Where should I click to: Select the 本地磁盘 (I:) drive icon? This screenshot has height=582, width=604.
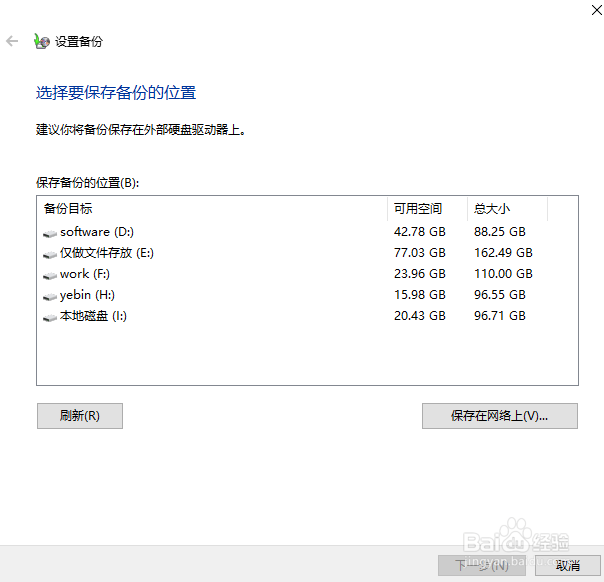tap(50, 317)
